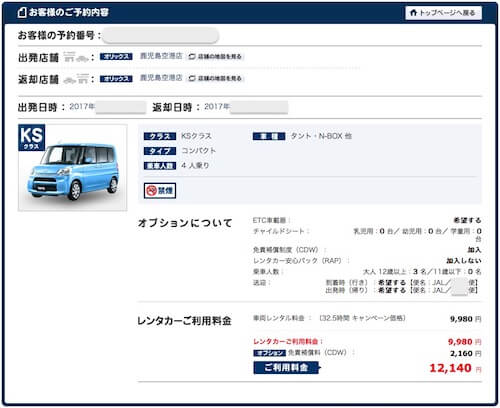This screenshot has height=408, width=500.
Task: Open the map link for the 出発店舗
Action: (215, 57)
